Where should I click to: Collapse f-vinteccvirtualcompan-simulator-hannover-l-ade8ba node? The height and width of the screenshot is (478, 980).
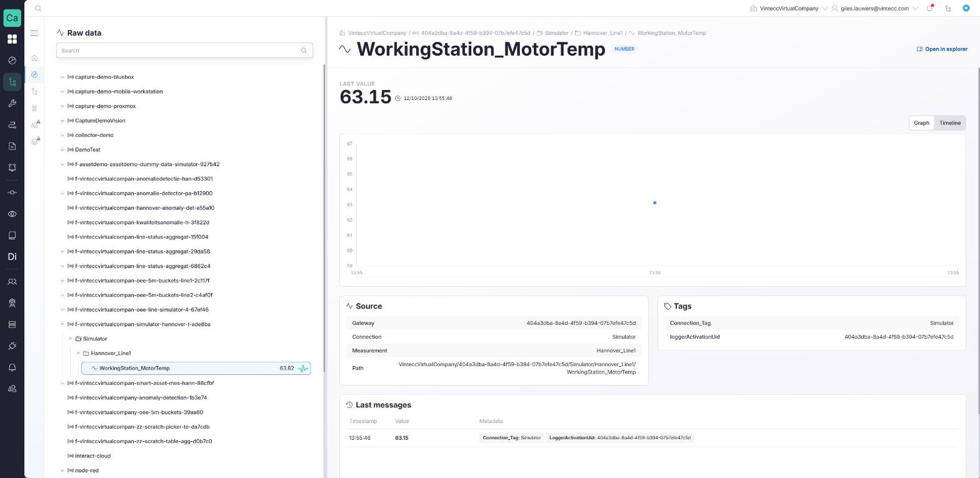point(62,324)
